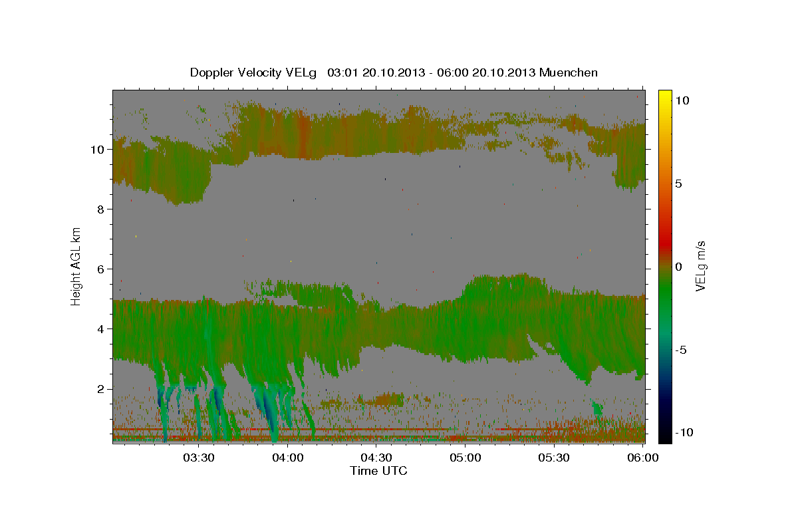Viewport: 798px width, 532px height.
Task: Click the height axis tick label 2
Action: coord(99,389)
